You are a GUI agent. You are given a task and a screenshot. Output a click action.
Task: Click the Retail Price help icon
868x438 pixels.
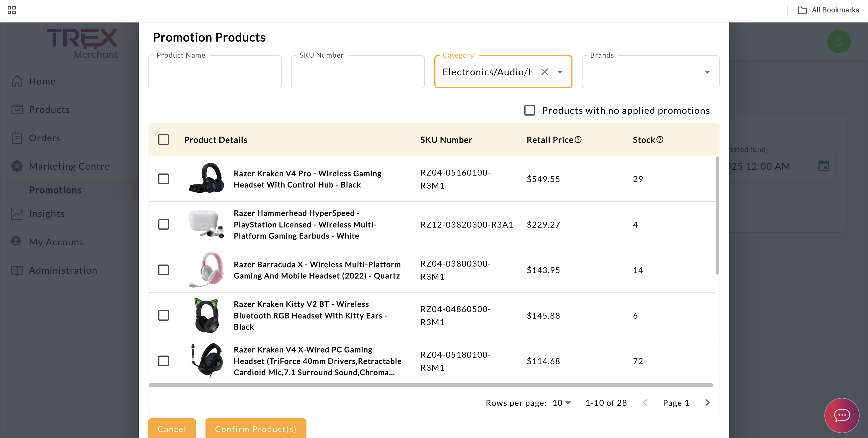[578, 139]
